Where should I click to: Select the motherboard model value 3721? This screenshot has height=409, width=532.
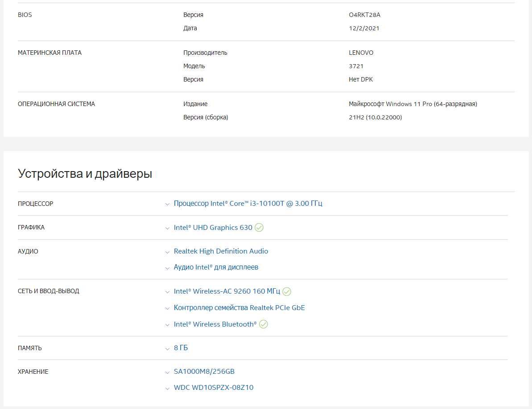[356, 66]
